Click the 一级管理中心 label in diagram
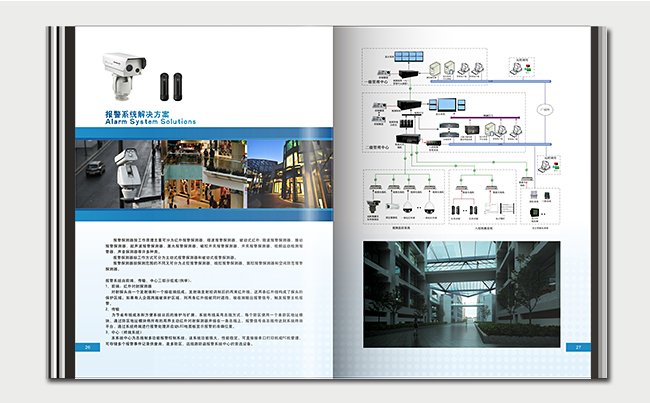 point(377,82)
